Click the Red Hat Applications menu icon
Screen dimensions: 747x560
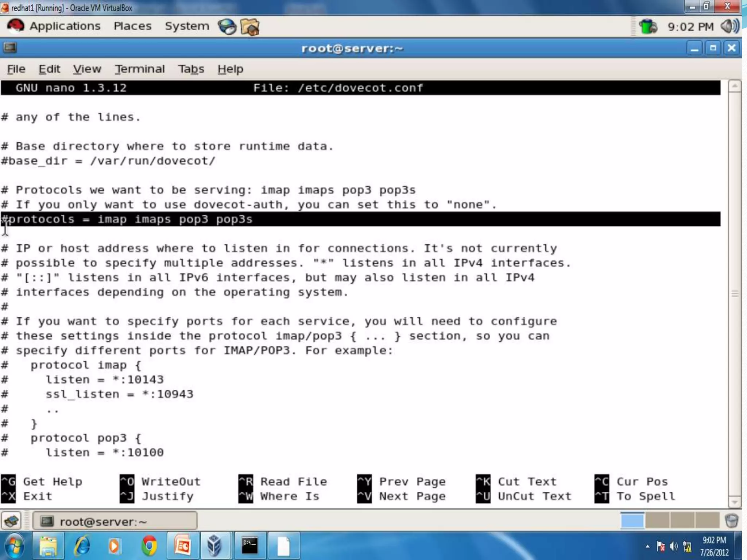(x=15, y=26)
